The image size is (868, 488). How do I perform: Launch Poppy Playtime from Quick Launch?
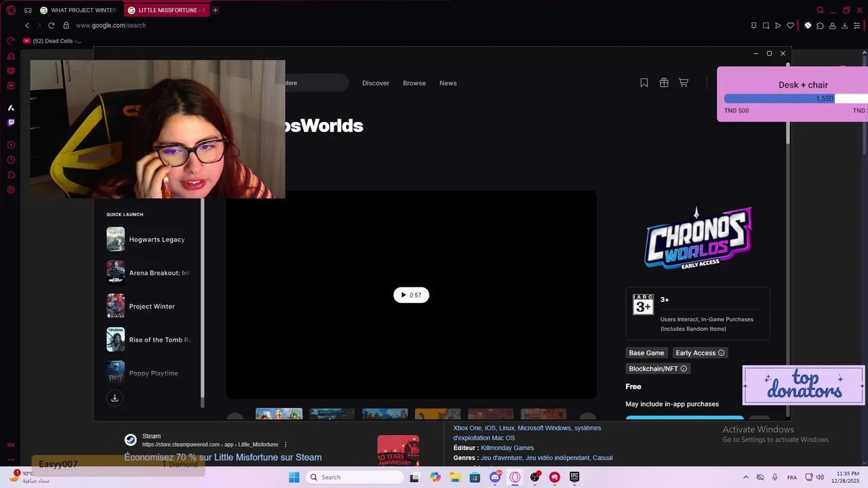click(149, 373)
